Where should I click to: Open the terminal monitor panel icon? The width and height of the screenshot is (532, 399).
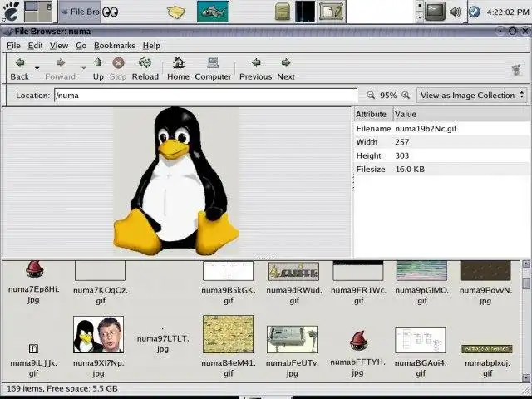click(435, 11)
